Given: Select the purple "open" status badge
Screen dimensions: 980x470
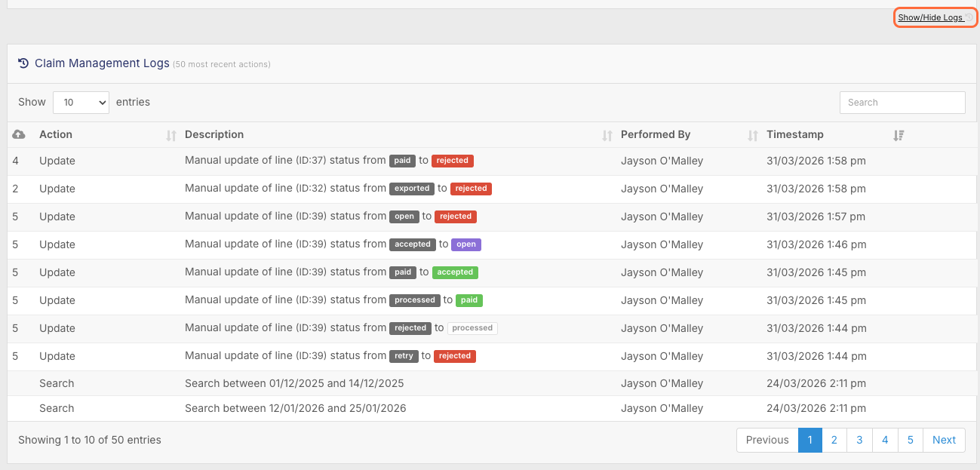Looking at the screenshot, I should coord(466,244).
